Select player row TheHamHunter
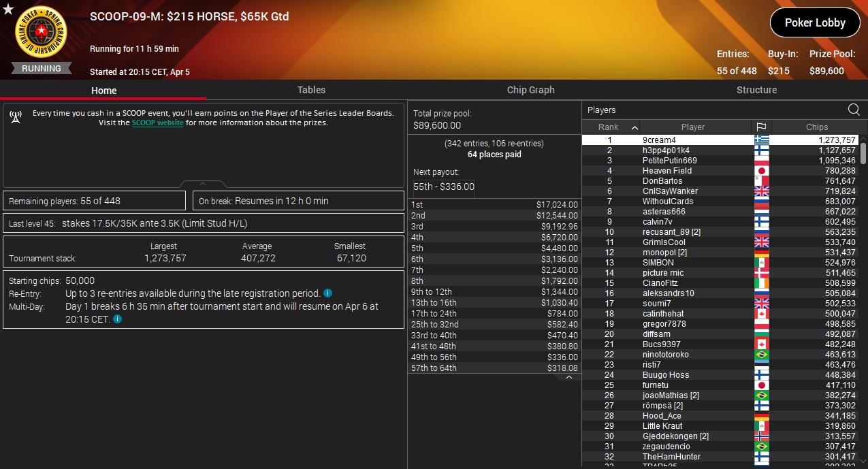Screen dimensions: 868x469 pyautogui.click(x=720, y=457)
